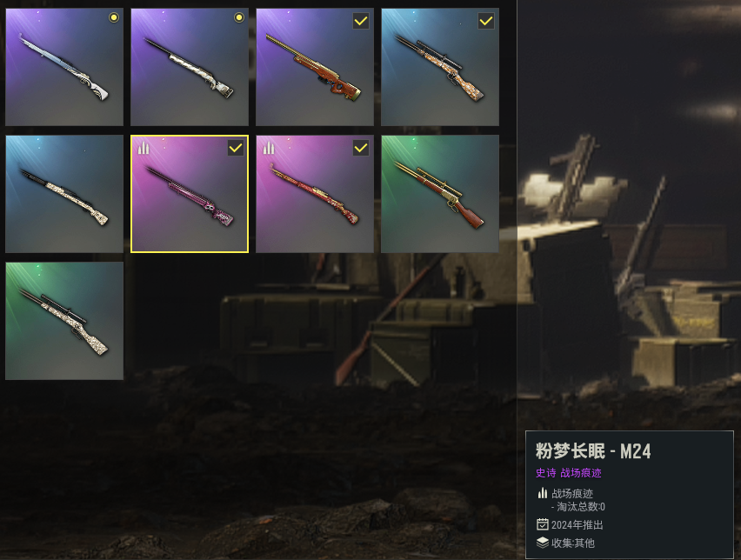Click the bullets icon on pink M24 tile

144,149
